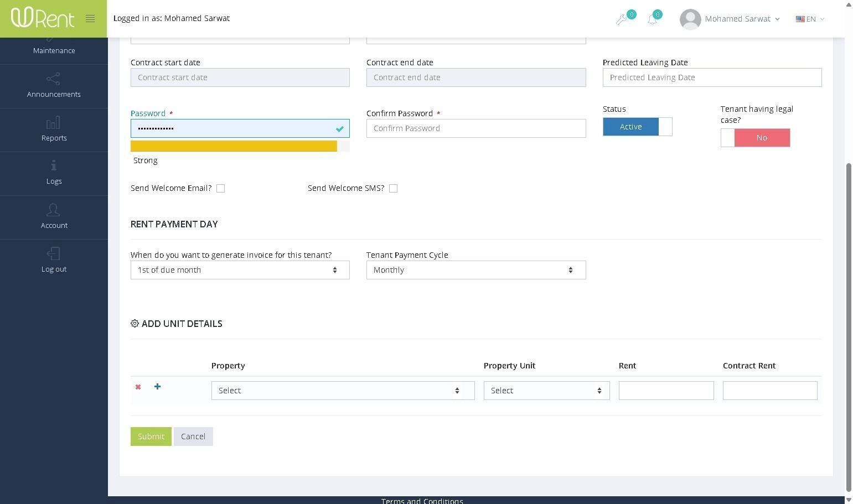Toggle Tenant having legal case switch
853x504 pixels.
click(755, 138)
